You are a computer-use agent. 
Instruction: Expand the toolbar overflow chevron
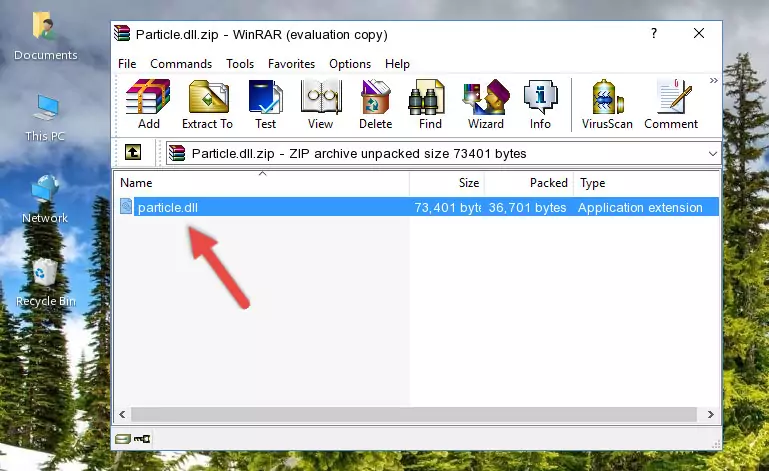714,80
